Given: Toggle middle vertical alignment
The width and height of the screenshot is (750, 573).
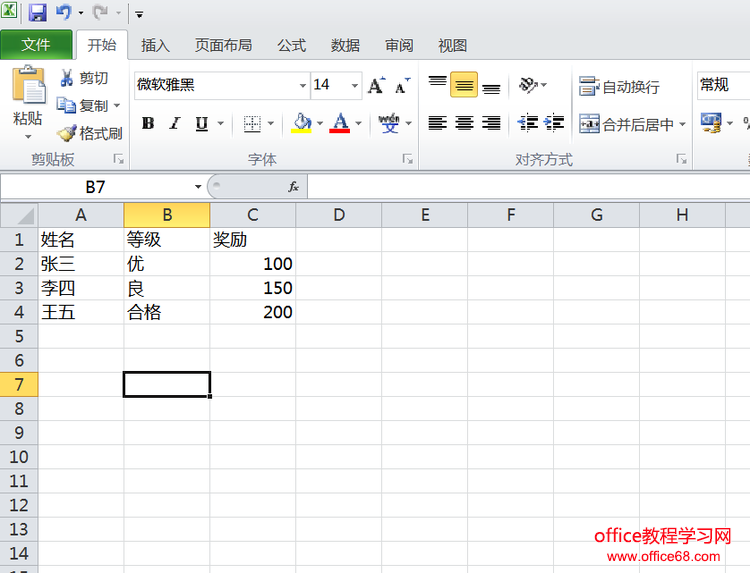Looking at the screenshot, I should [x=464, y=85].
